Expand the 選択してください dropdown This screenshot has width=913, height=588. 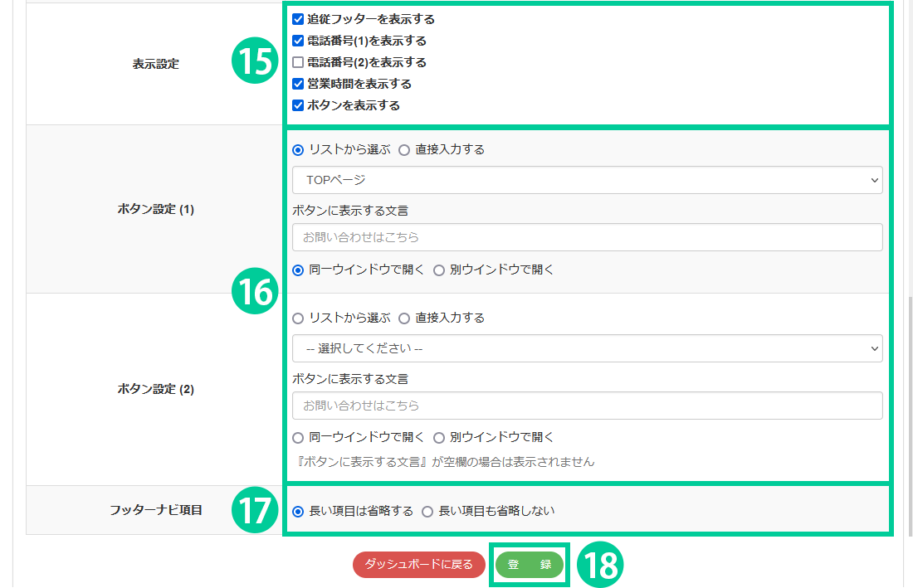[x=587, y=349]
